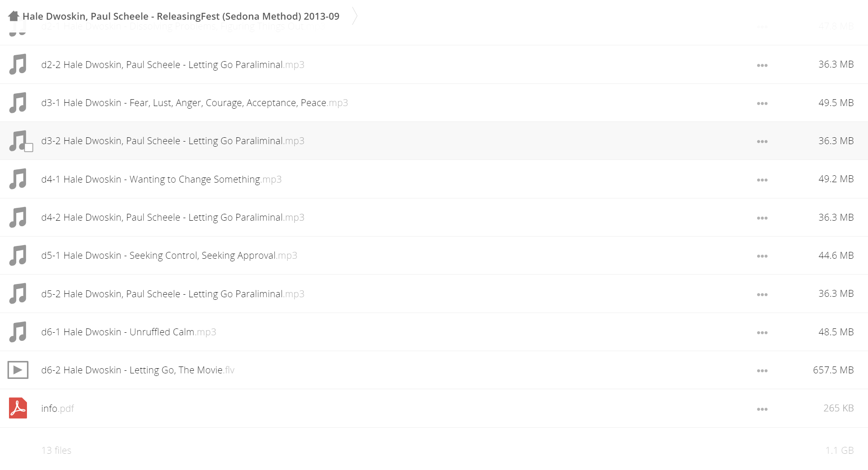Expand the breadcrumb chevron after folder name
The height and width of the screenshot is (470, 868).
(x=355, y=16)
